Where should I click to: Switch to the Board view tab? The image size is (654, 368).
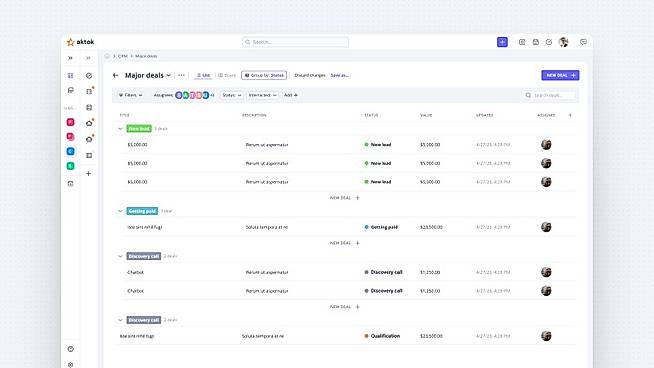pyautogui.click(x=227, y=76)
